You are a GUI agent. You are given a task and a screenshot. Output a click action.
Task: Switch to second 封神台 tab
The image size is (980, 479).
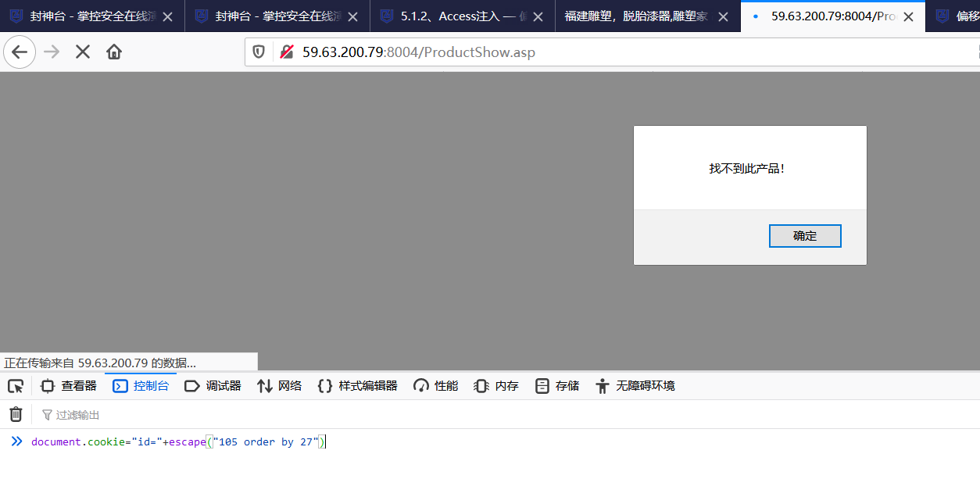[277, 16]
